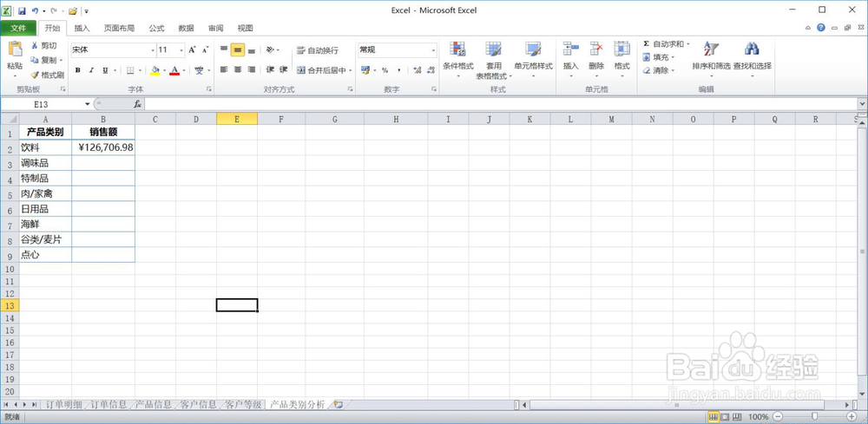Click the increase indent icon

[284, 69]
